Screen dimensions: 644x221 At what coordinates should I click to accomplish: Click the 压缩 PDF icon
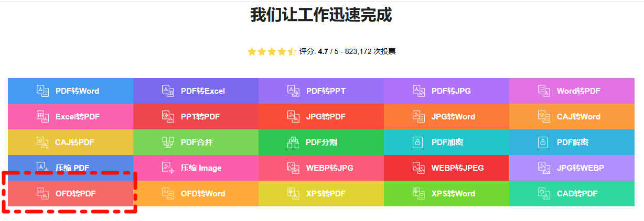pos(42,168)
